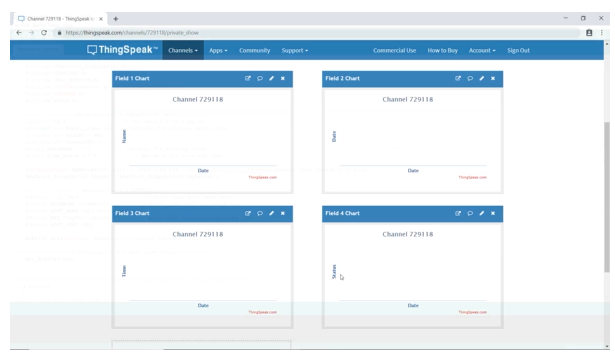Click ThingSpeak.com link in Field 2 Chart

pyautogui.click(x=473, y=177)
